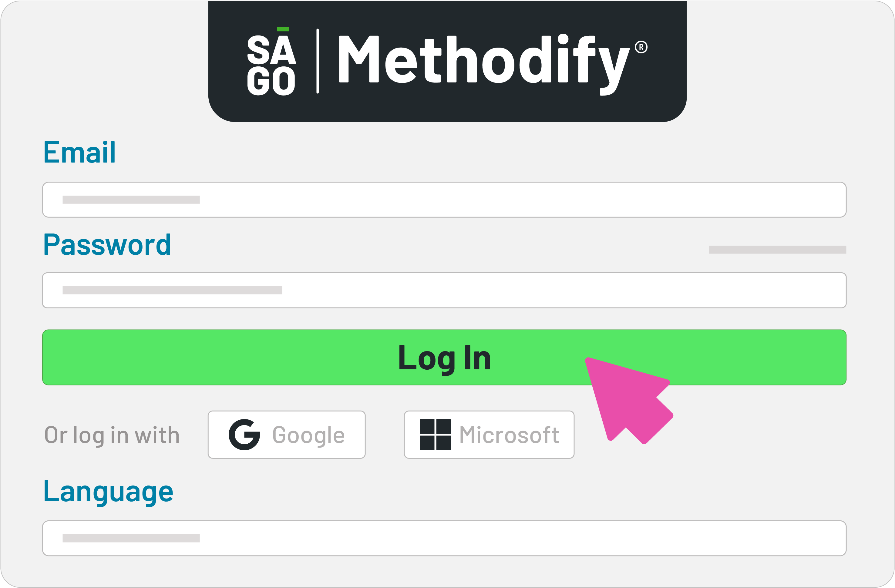Image resolution: width=895 pixels, height=588 pixels.
Task: Click the Email field label
Action: tap(80, 152)
